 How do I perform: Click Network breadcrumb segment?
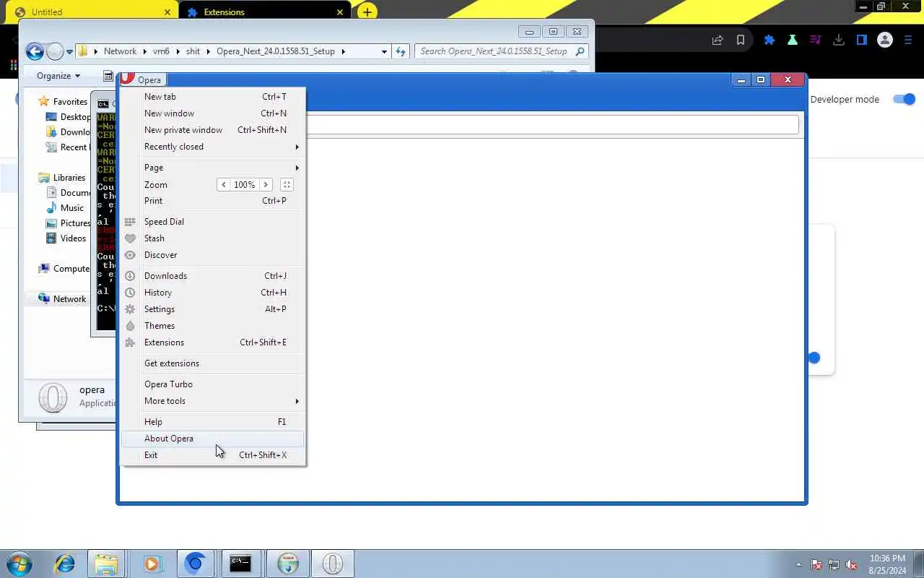[x=120, y=51]
